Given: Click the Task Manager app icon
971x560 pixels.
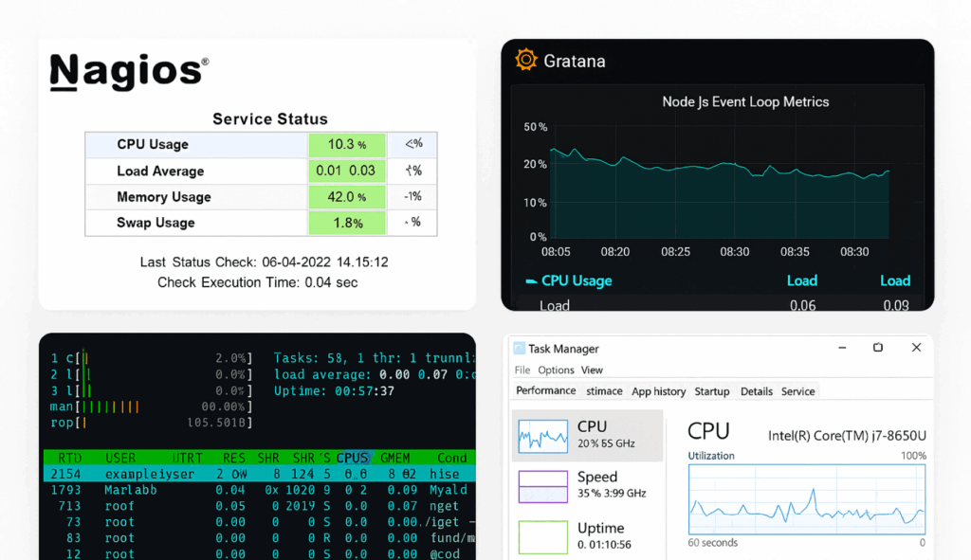Looking at the screenshot, I should click(x=519, y=349).
